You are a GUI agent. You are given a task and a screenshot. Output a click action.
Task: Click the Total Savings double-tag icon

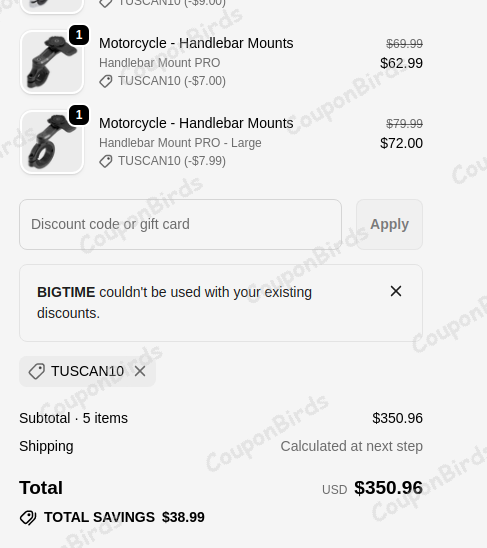(28, 518)
